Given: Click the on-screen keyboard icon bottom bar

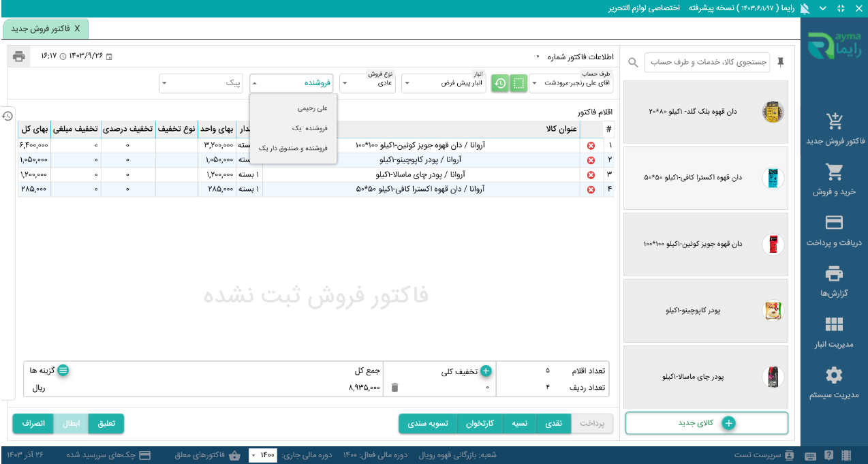Looking at the screenshot, I should (x=811, y=454).
